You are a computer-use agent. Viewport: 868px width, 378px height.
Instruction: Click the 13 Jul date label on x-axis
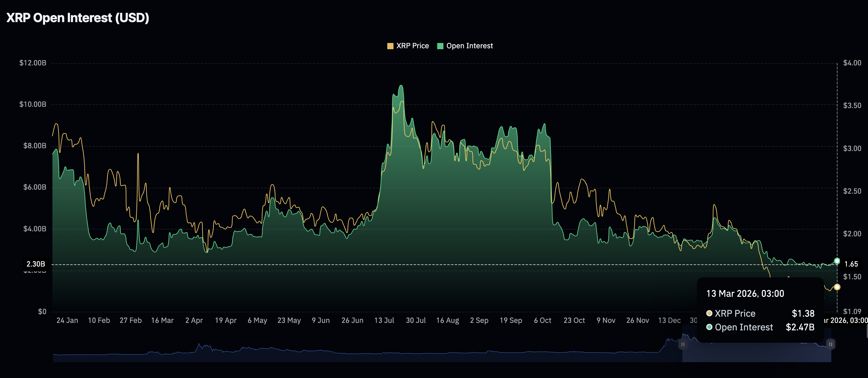pos(384,320)
